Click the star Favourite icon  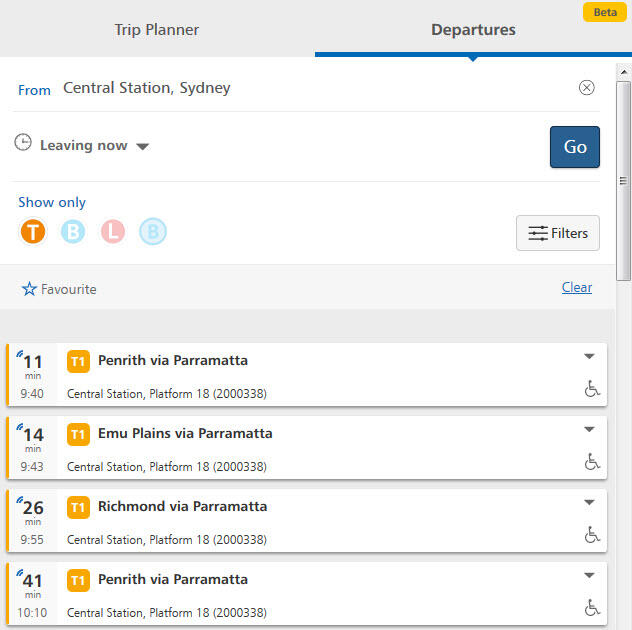click(x=29, y=289)
